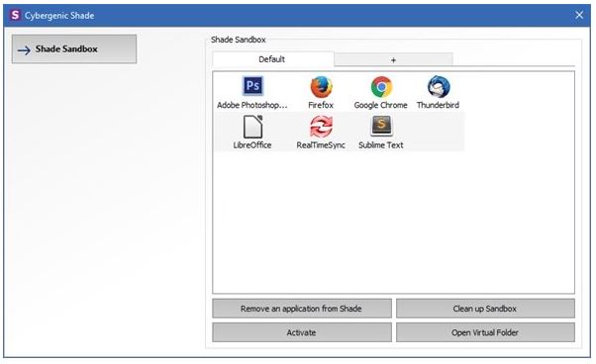
Task: Select the RealTimeSync application icon
Action: pyautogui.click(x=321, y=127)
